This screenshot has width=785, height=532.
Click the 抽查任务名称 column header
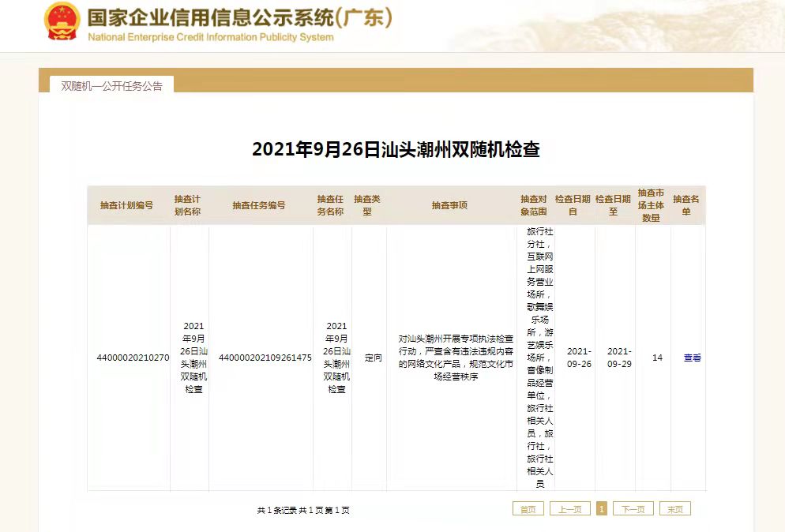330,205
